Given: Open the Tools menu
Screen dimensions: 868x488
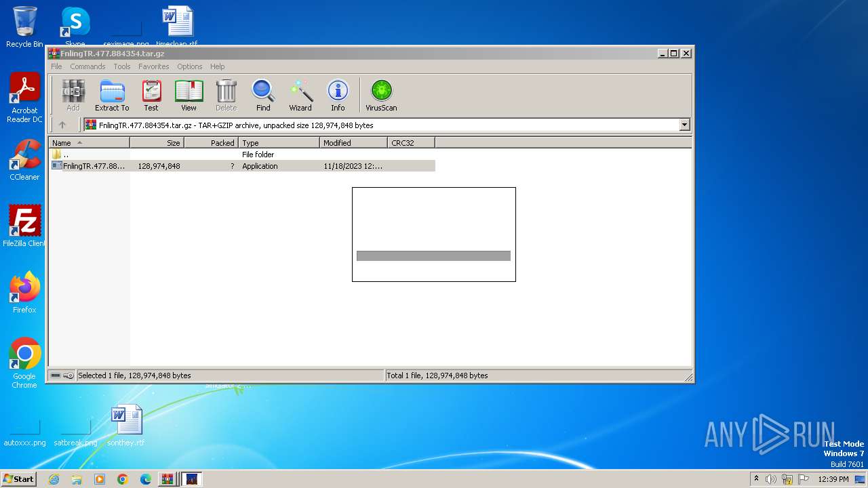Looking at the screenshot, I should 122,66.
